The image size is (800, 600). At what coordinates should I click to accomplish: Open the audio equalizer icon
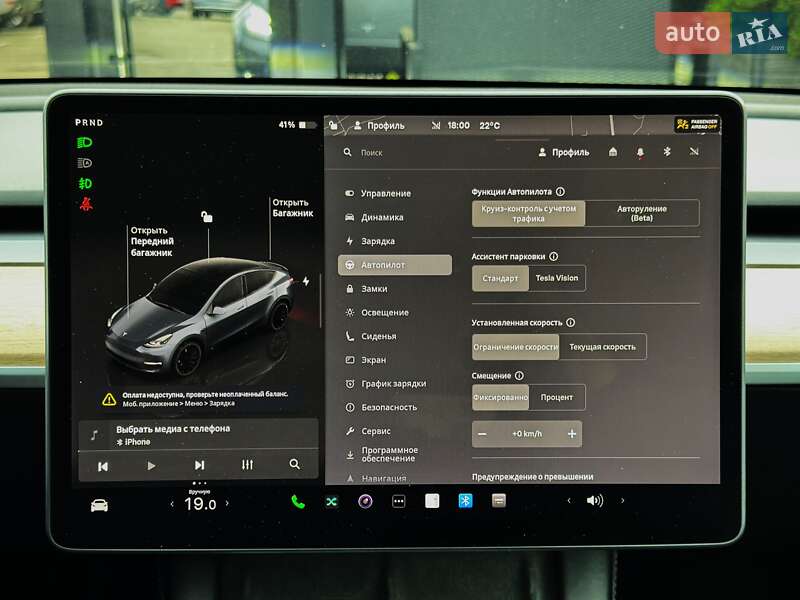point(247,465)
